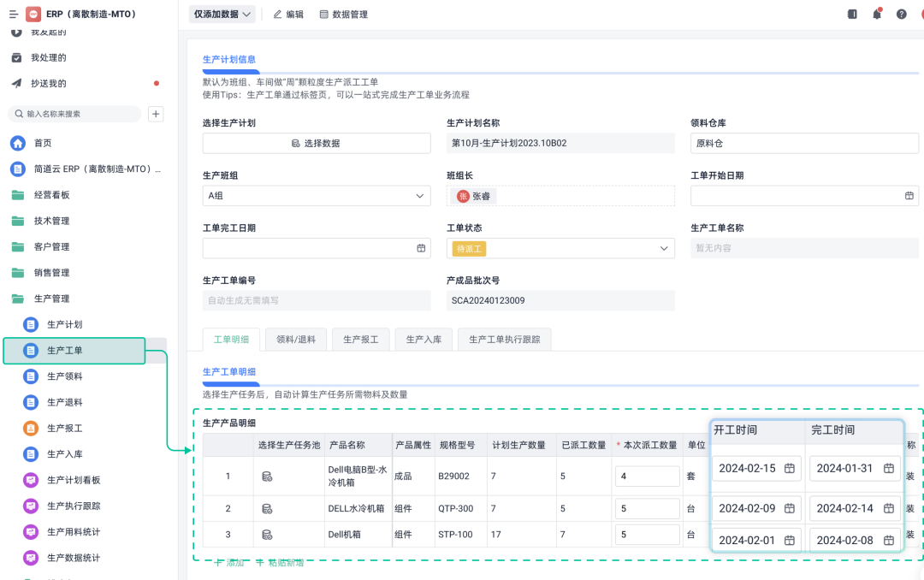The width and height of the screenshot is (924, 580).
Task: Click task pool selector icon in row 1
Action: [267, 476]
